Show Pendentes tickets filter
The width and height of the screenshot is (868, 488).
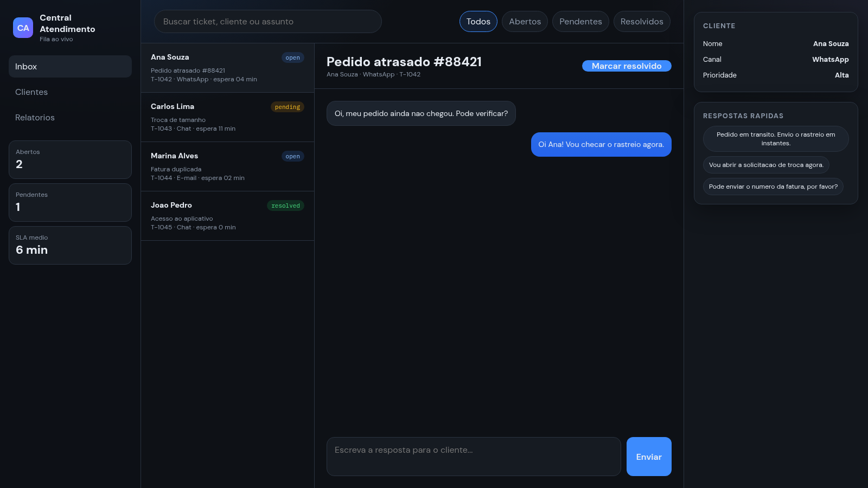click(x=580, y=21)
